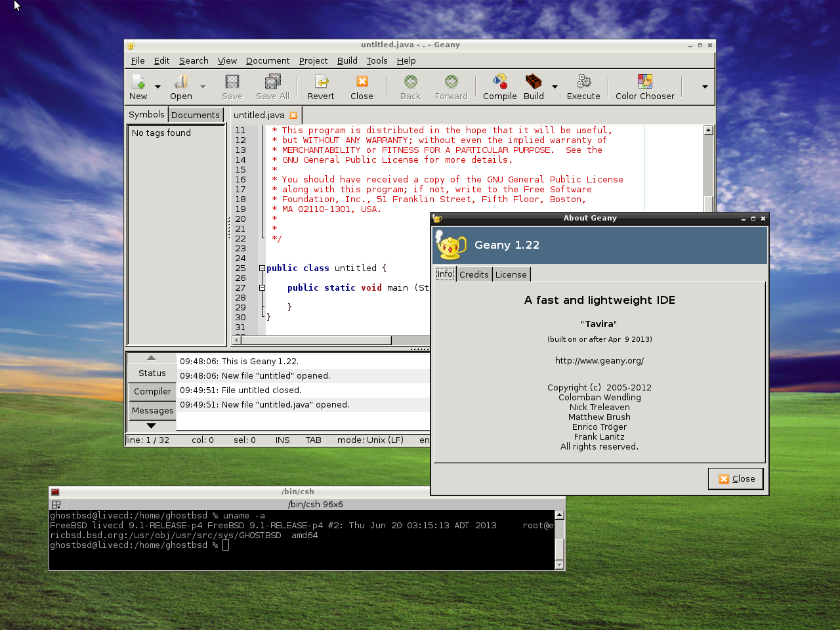Viewport: 840px width, 630px height.
Task: Switch to the Symbols sidebar tab
Action: 146,114
